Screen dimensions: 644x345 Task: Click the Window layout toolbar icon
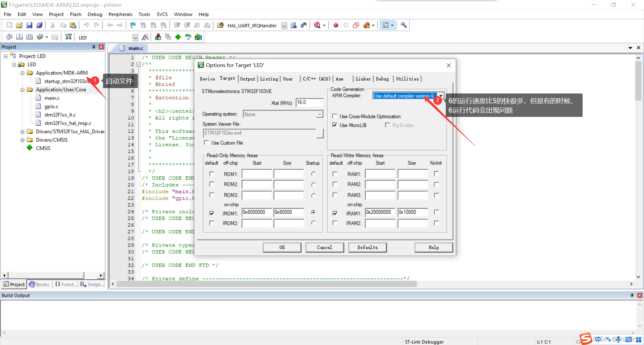coord(385,25)
